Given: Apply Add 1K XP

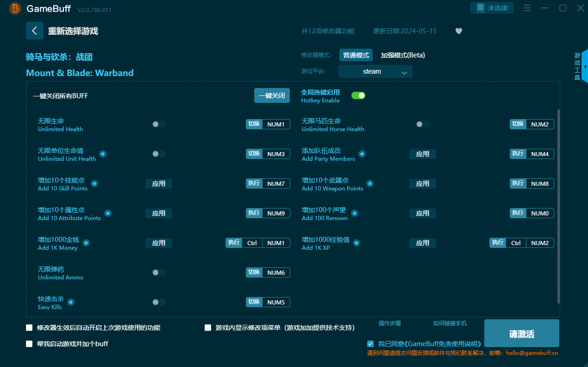Looking at the screenshot, I should click(x=423, y=243).
